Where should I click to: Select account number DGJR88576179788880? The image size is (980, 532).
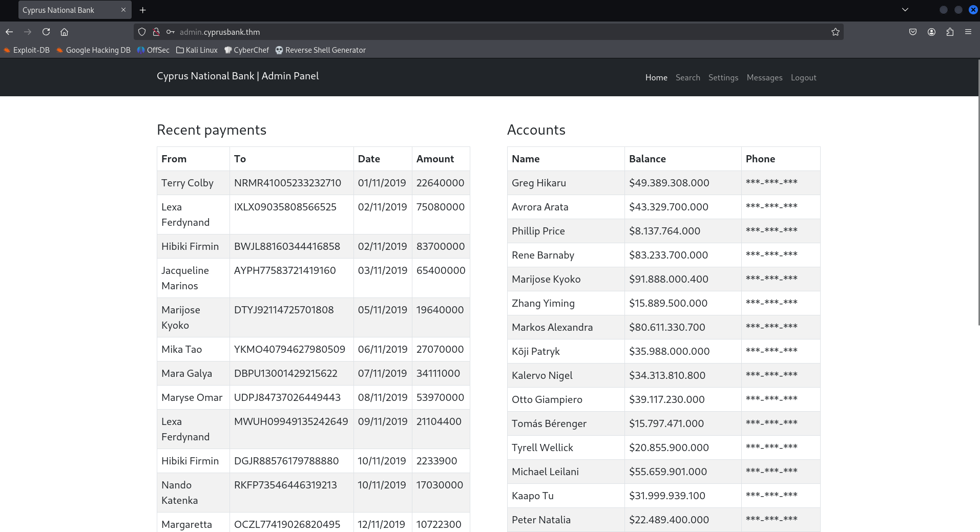(286, 461)
